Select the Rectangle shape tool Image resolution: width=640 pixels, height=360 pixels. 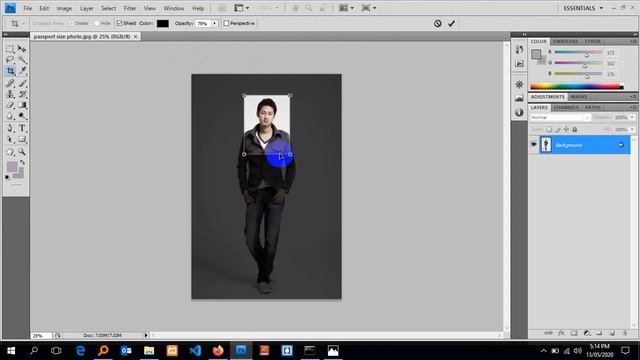[x=22, y=140]
